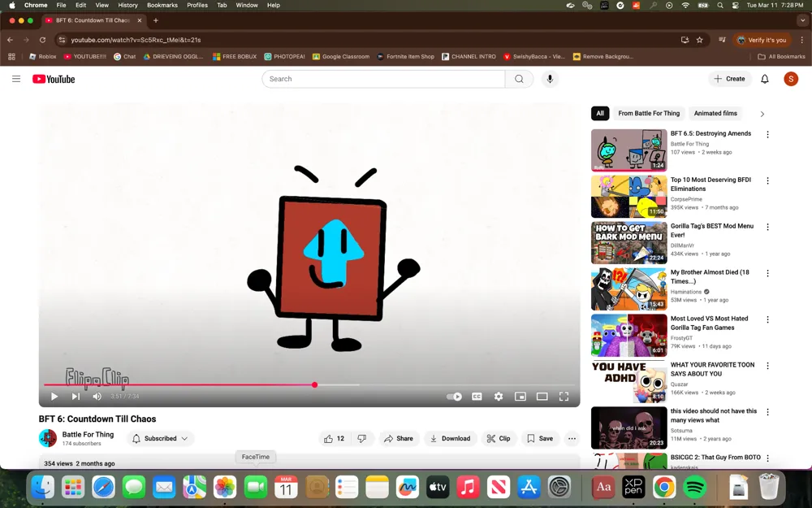The image size is (812, 508).
Task: Enable the miniplayer
Action: [x=520, y=397]
